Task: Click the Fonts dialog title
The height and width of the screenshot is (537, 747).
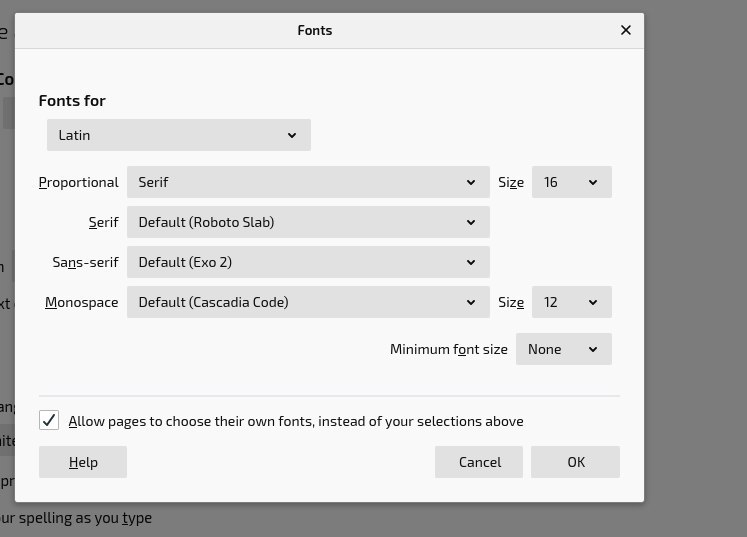Action: point(314,30)
